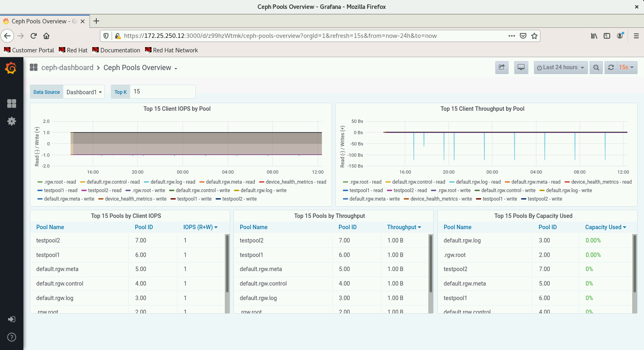644x350 pixels.
Task: Open the Dashboard1 data source dropdown
Action: coord(84,92)
